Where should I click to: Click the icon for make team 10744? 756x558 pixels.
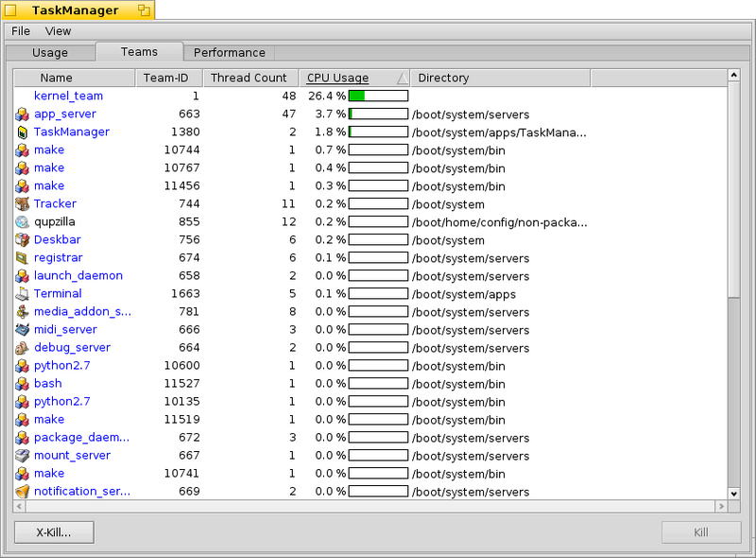22,150
